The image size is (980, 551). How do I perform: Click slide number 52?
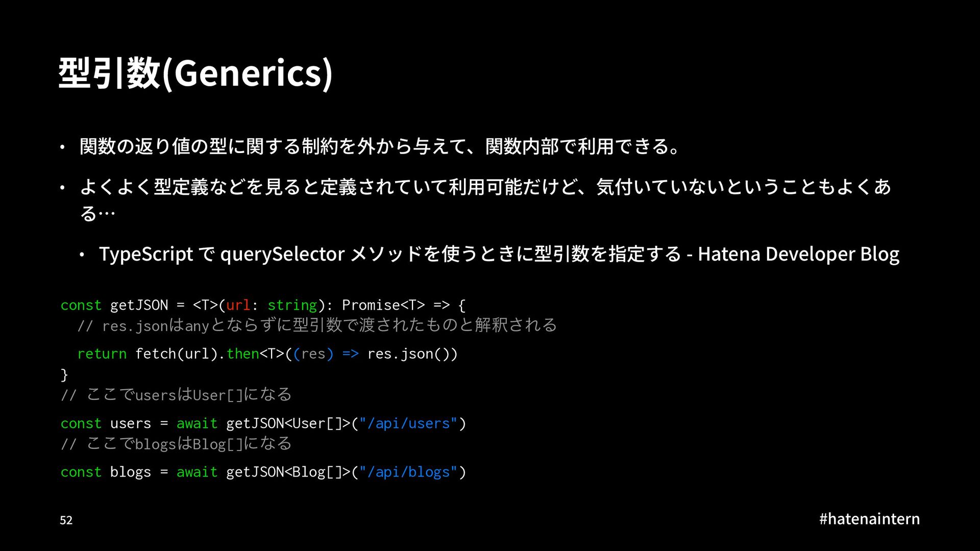(66, 520)
